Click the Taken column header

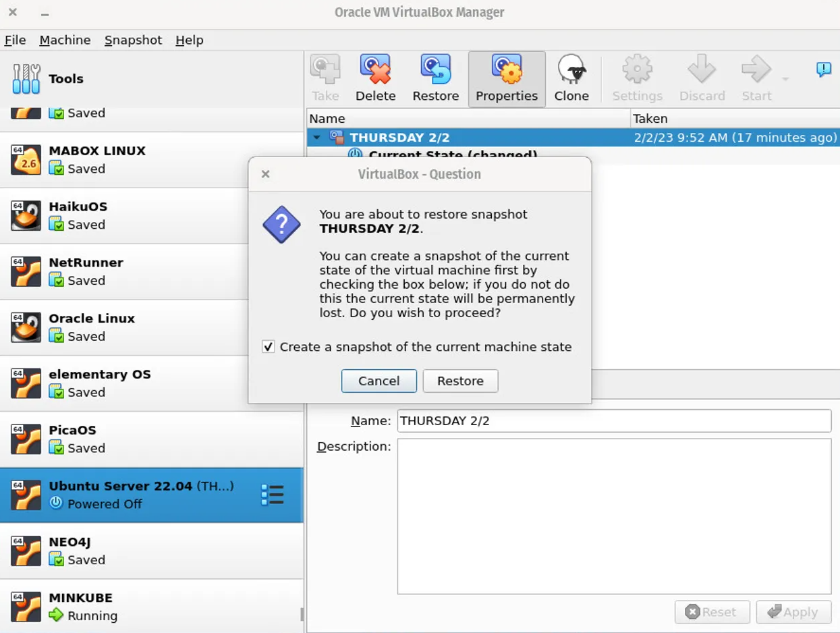pyautogui.click(x=735, y=118)
